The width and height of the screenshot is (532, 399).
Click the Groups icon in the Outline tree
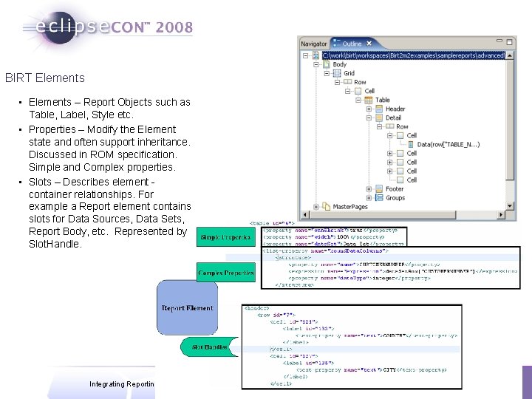point(379,197)
